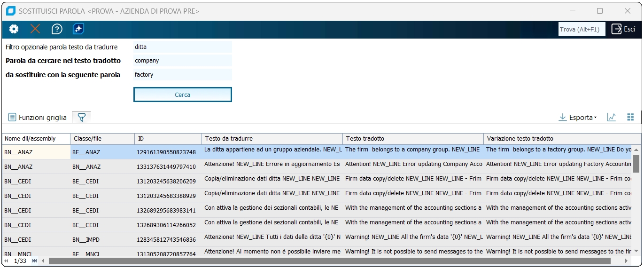
Task: Open the Esporta dropdown
Action: point(578,118)
